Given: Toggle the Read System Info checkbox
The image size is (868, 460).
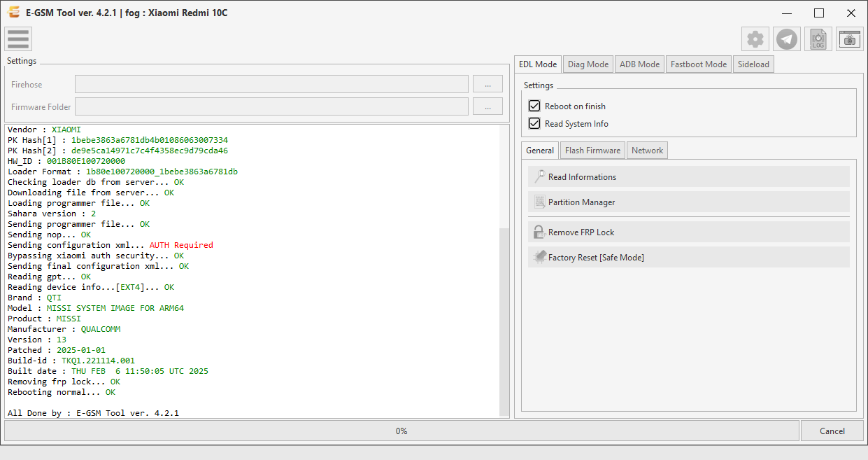Looking at the screenshot, I should pyautogui.click(x=534, y=123).
